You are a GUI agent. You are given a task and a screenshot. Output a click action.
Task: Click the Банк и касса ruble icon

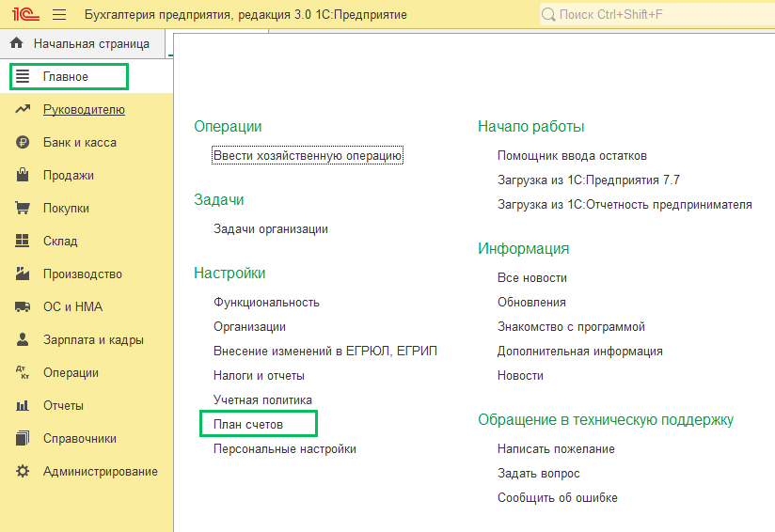(x=23, y=142)
